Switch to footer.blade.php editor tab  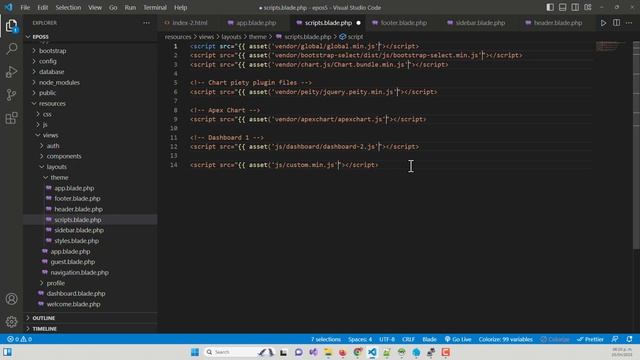[404, 23]
